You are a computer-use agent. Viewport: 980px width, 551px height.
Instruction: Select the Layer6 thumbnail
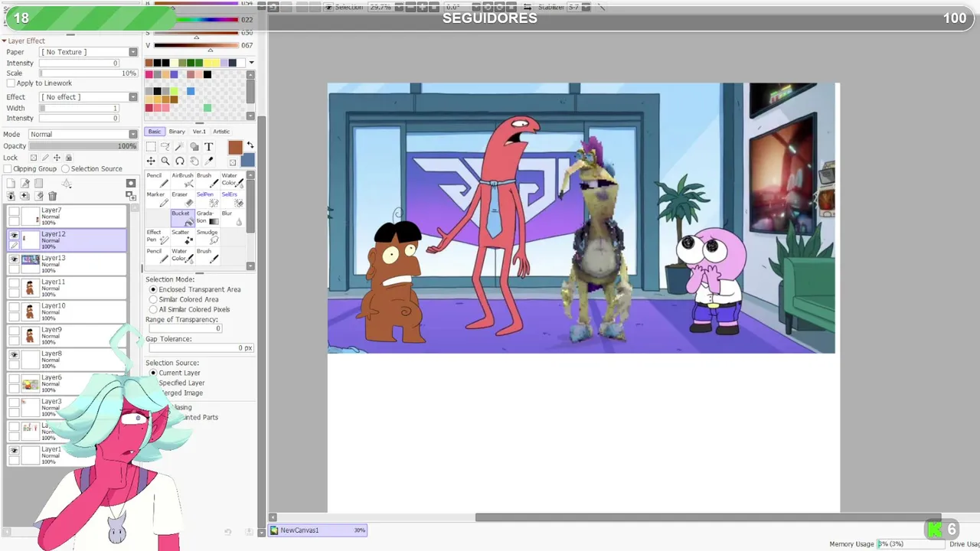[x=31, y=384]
